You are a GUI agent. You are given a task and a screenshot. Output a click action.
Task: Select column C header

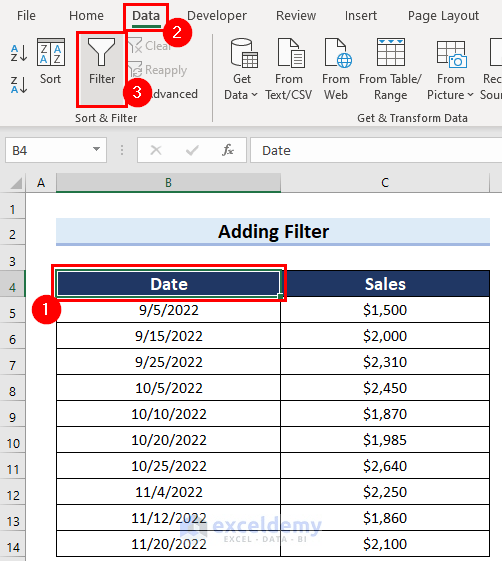coord(385,183)
